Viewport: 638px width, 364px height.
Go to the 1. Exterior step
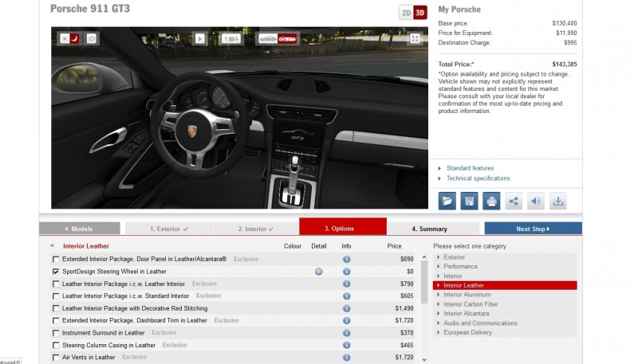169,229
